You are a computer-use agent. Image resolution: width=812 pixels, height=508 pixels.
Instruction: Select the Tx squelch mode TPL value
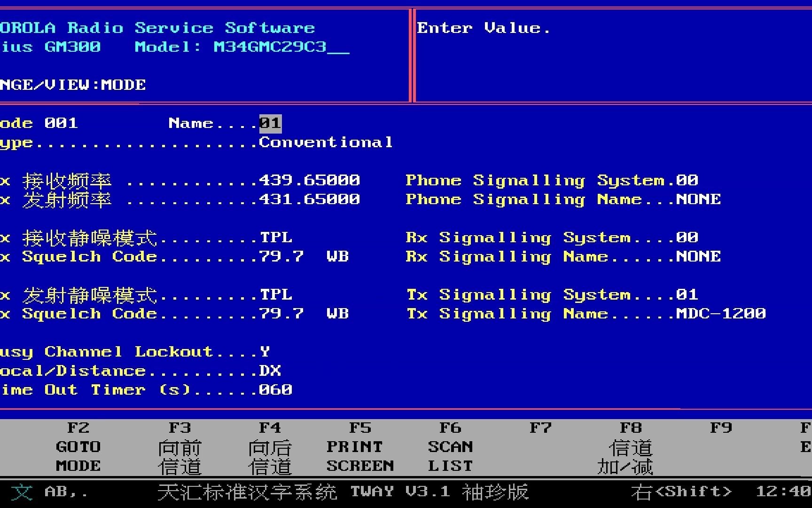pyautogui.click(x=276, y=294)
